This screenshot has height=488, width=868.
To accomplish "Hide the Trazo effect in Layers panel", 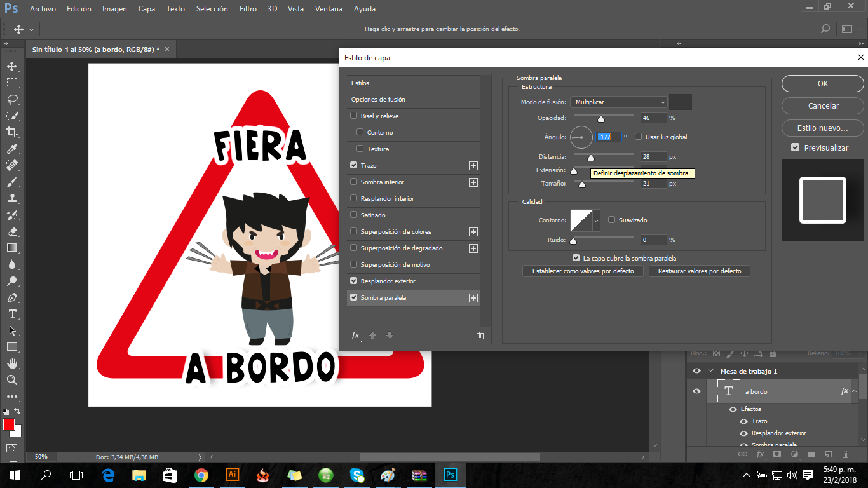I will pos(743,421).
